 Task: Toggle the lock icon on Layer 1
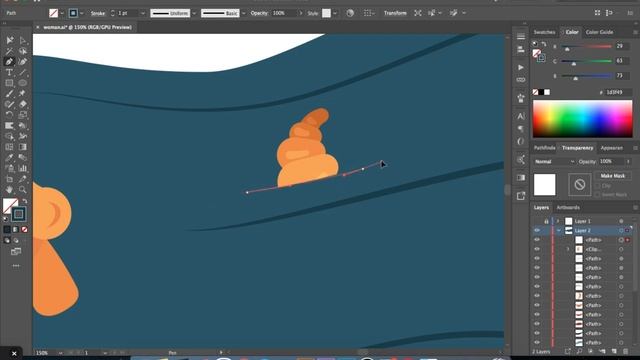(546, 221)
